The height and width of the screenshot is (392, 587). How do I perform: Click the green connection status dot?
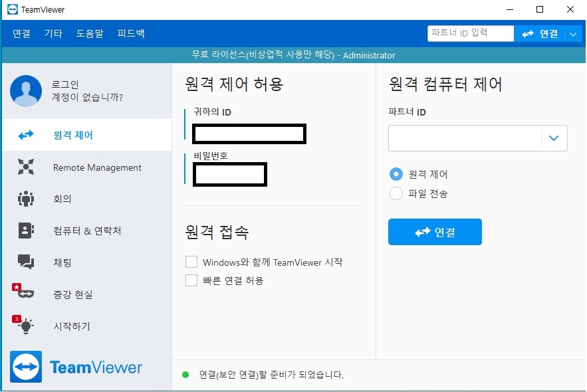coord(185,375)
